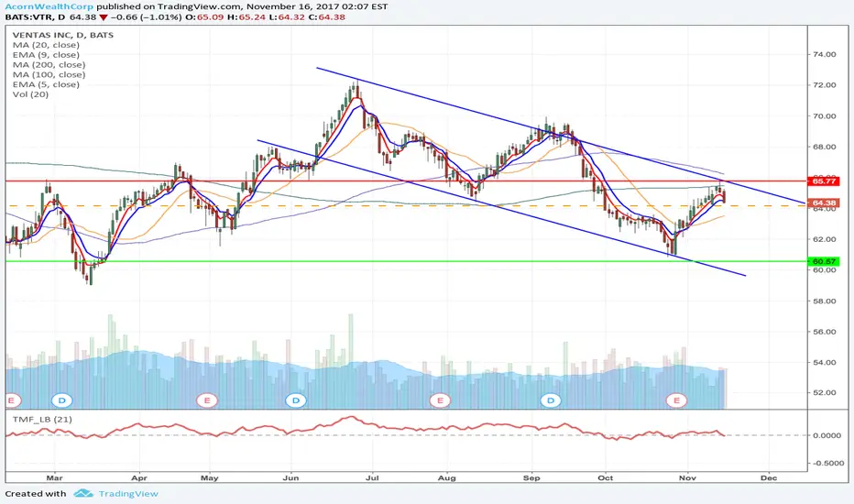
Task: Select the VENTAS INC, D, BATS legend title
Action: (x=63, y=35)
